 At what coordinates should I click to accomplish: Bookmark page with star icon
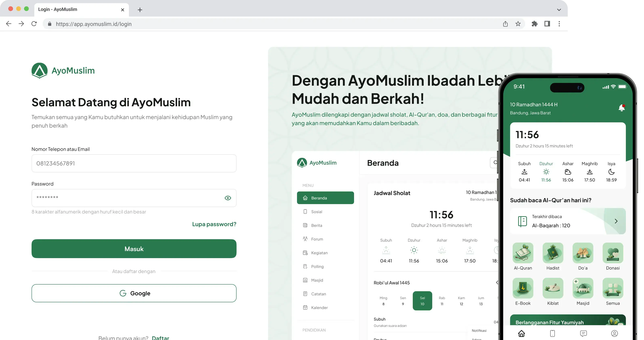point(518,24)
